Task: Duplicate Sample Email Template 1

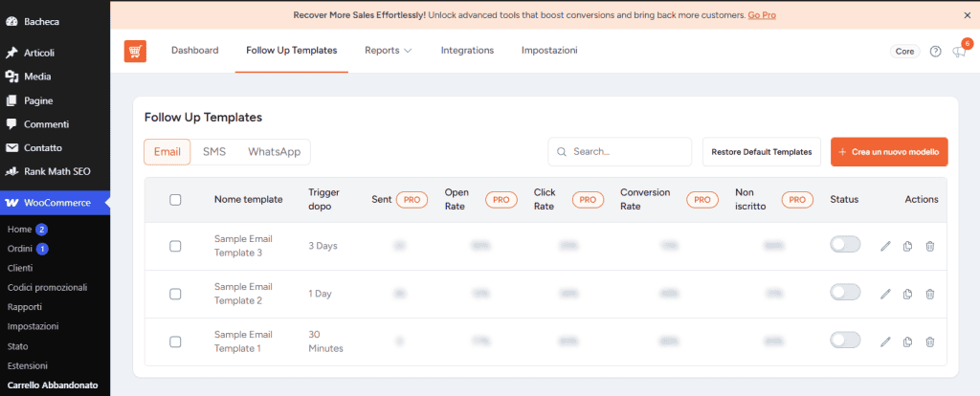Action: click(x=907, y=341)
